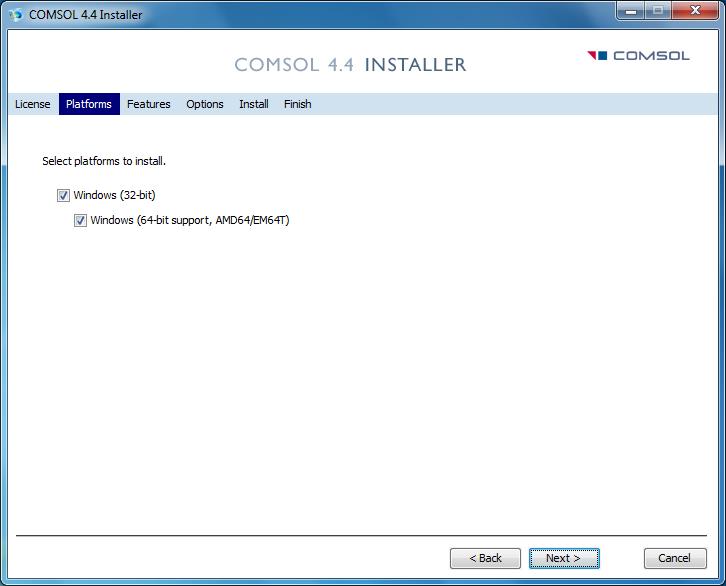Uncheck the Windows (32-bit) checkbox
The image size is (726, 586).
[x=64, y=196]
